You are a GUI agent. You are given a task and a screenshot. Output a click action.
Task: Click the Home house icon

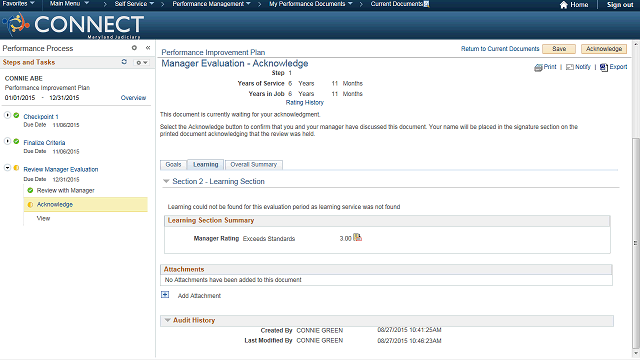(564, 5)
